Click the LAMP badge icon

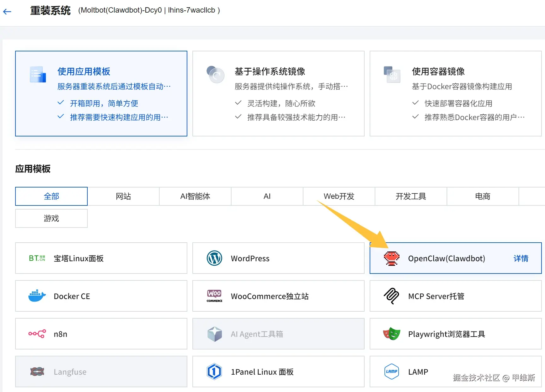(x=392, y=372)
